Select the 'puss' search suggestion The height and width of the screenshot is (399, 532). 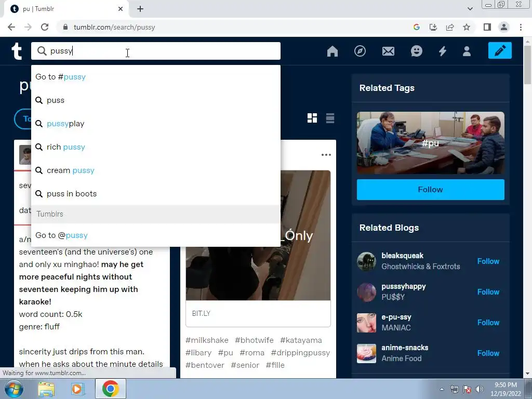coord(156,100)
